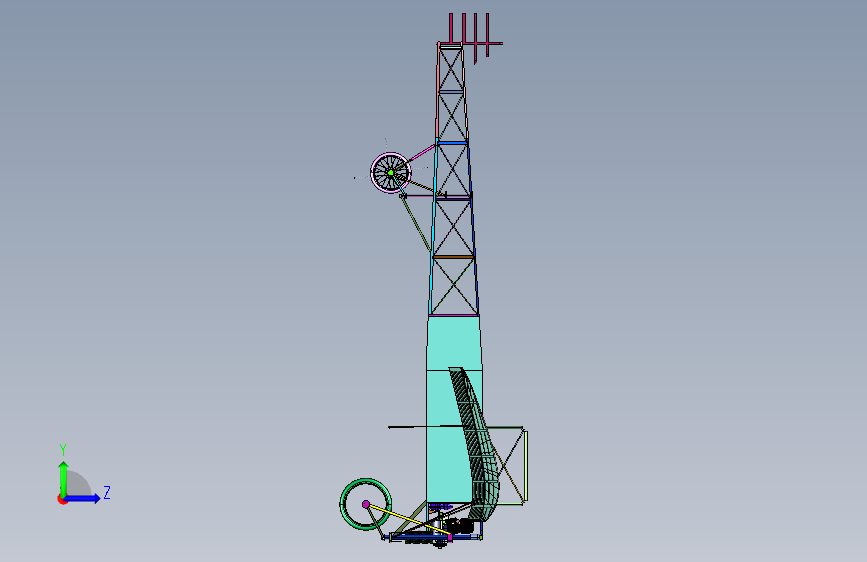This screenshot has width=867, height=562.
Task: Pick the yellow strut near the green wheel
Action: coord(408,519)
